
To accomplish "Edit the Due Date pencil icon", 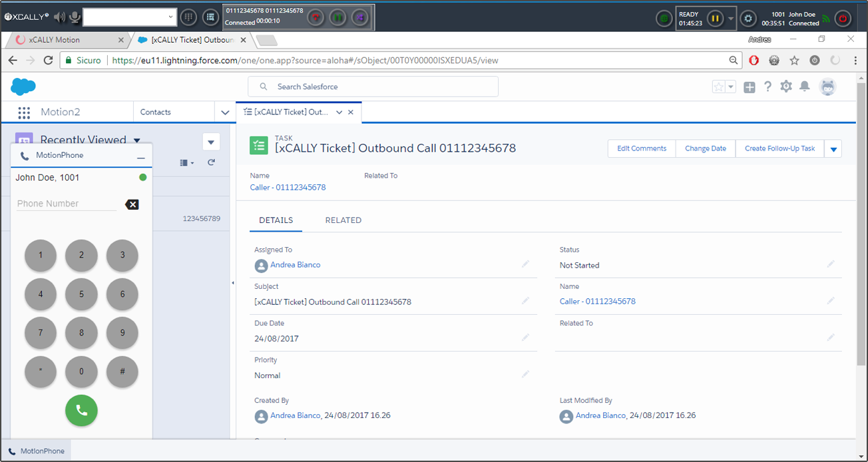I will (x=525, y=338).
